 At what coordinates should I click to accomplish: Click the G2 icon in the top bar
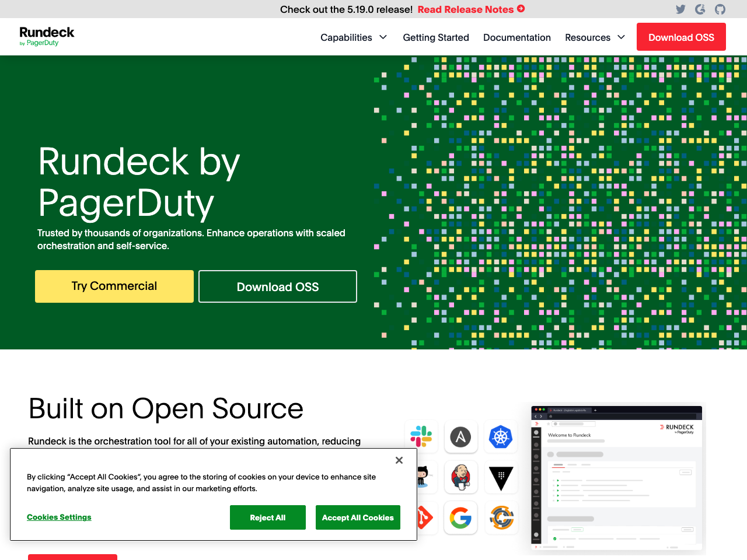700,9
